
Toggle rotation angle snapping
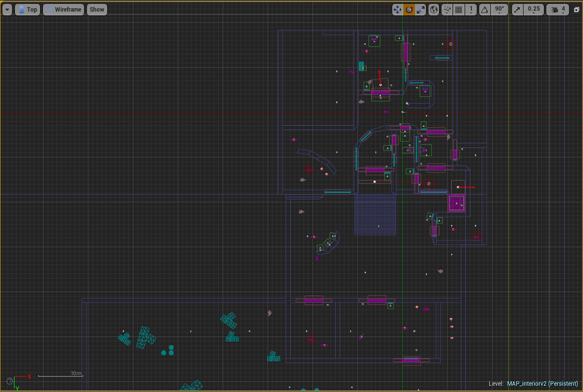point(484,9)
